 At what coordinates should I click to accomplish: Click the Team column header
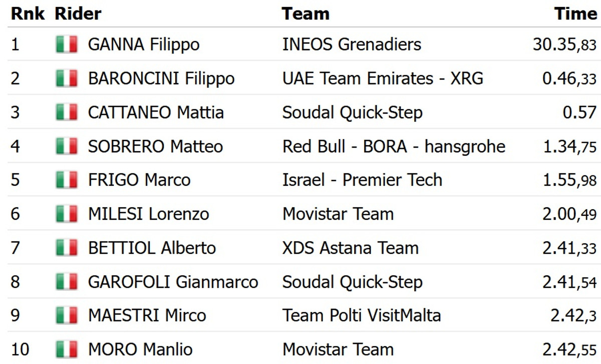click(306, 14)
